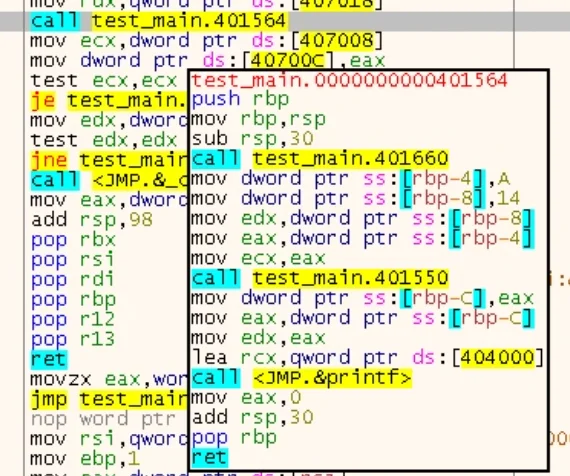570x476 pixels.
Task: Select the 'pop rbx' instruction row
Action: pyautogui.click(x=73, y=240)
